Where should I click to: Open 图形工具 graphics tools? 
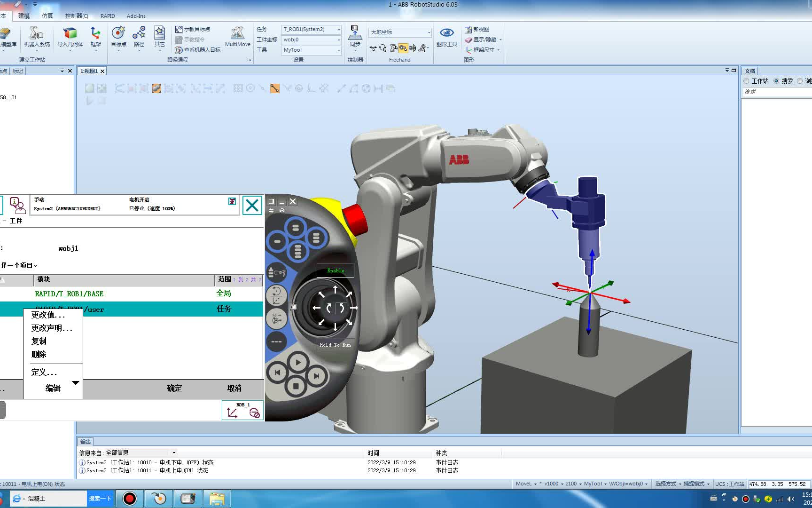click(446, 37)
